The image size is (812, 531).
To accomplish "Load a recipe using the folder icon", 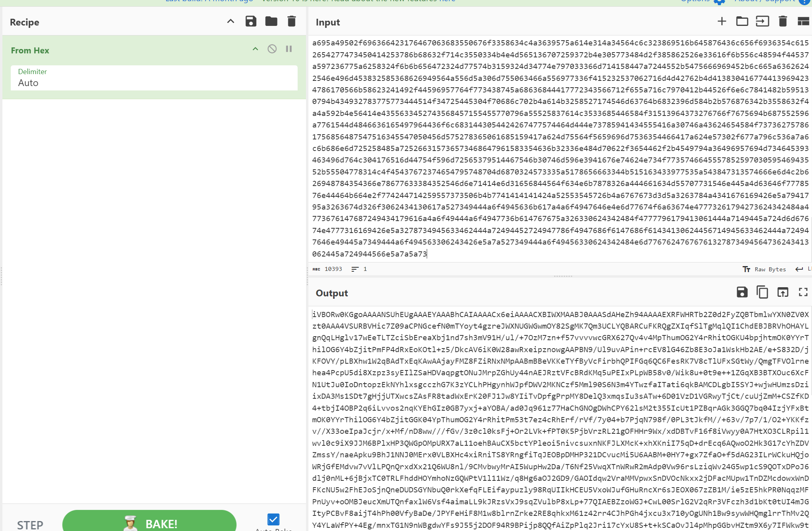I will click(271, 22).
